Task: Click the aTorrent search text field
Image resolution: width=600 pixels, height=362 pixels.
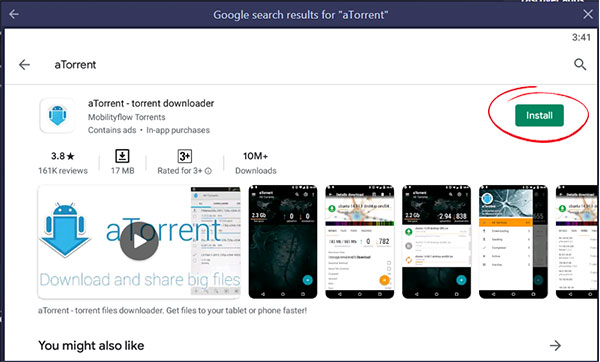Action: point(75,65)
